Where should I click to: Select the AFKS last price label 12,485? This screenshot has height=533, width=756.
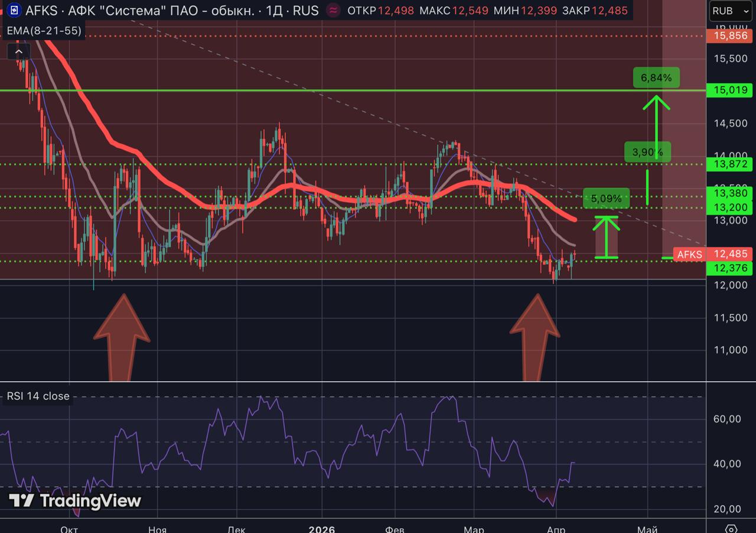731,254
